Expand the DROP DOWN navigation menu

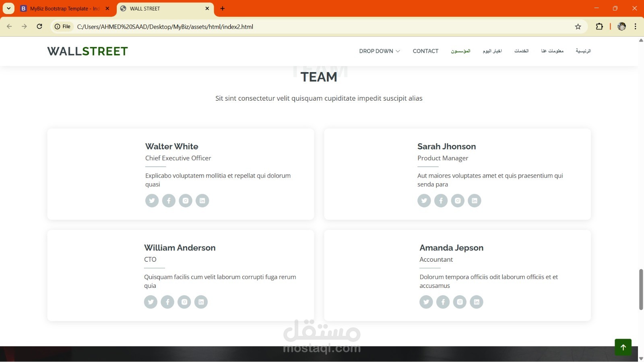pyautogui.click(x=380, y=51)
